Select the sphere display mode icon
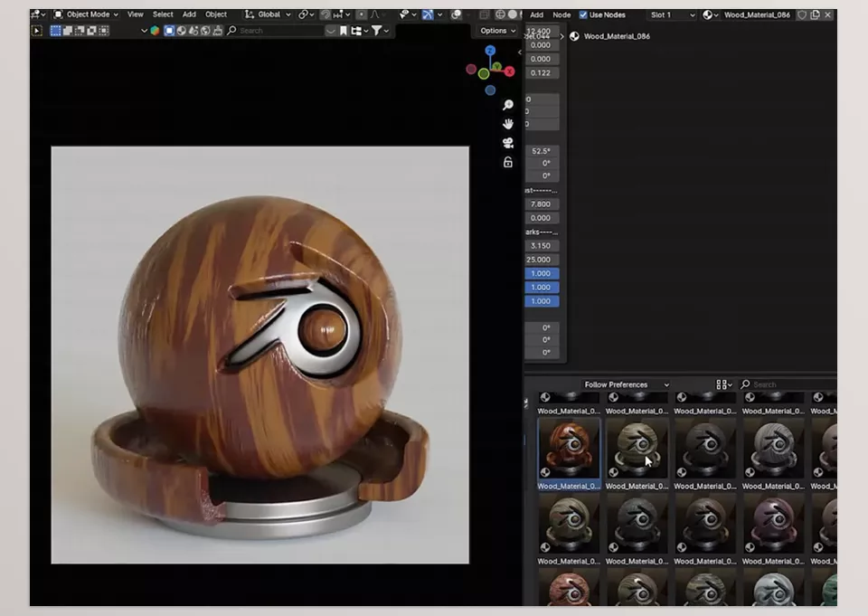Image resolution: width=868 pixels, height=616 pixels. click(x=182, y=31)
